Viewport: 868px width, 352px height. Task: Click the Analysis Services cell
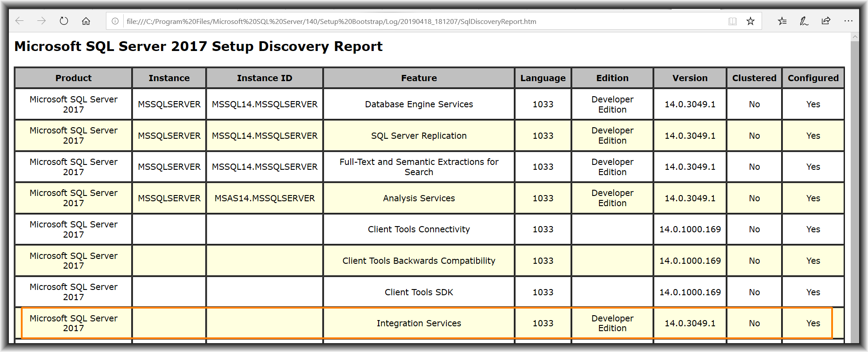coord(419,198)
